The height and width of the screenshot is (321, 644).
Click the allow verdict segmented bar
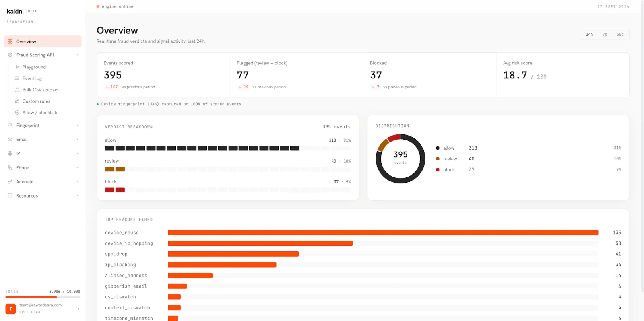pos(228,148)
